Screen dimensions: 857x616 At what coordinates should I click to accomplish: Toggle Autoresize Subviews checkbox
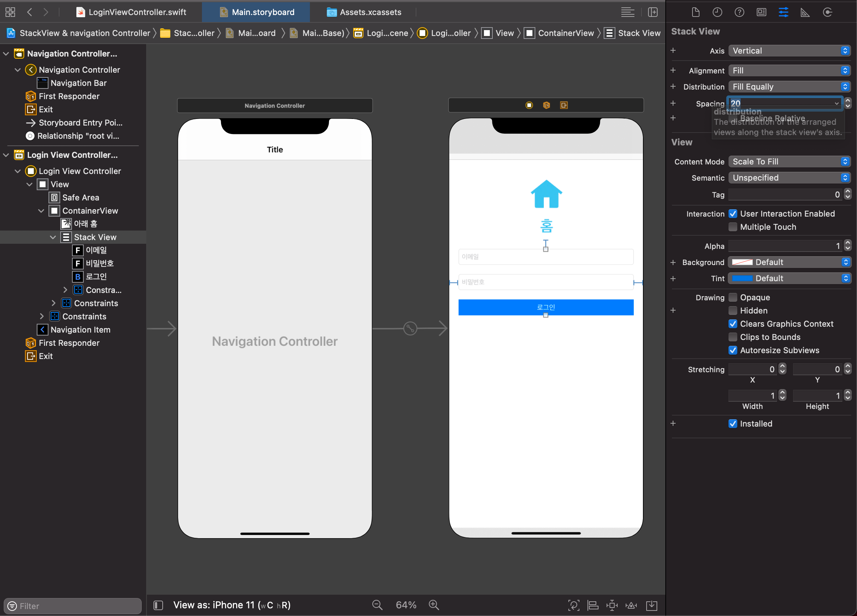733,351
